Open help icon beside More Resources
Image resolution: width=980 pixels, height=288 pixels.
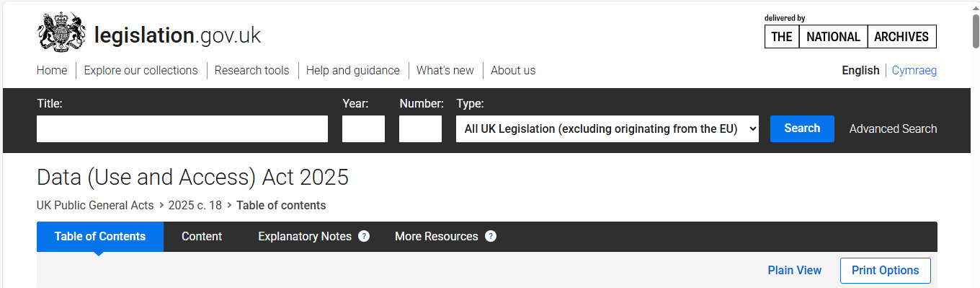coord(491,236)
